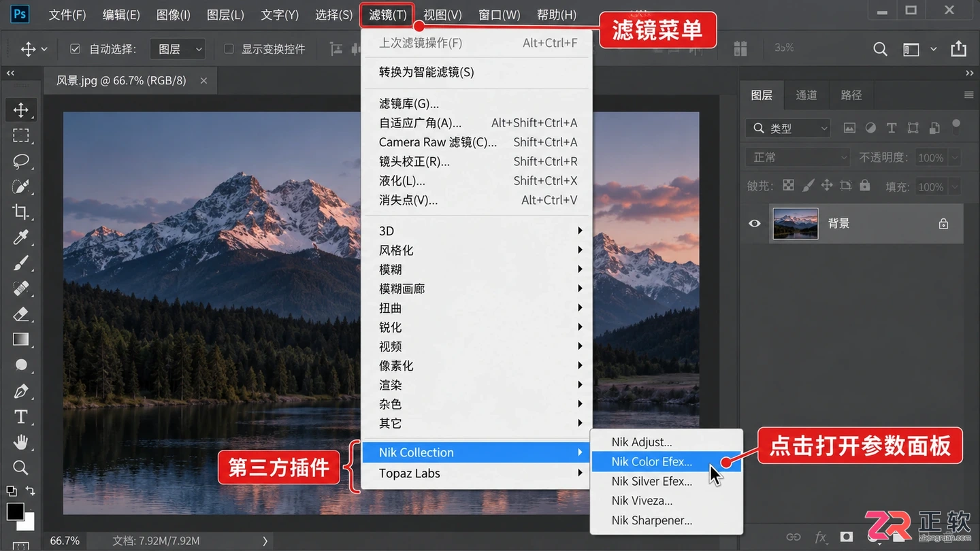Image resolution: width=980 pixels, height=551 pixels.
Task: Toggle lock position icon in lock row
Action: click(827, 185)
